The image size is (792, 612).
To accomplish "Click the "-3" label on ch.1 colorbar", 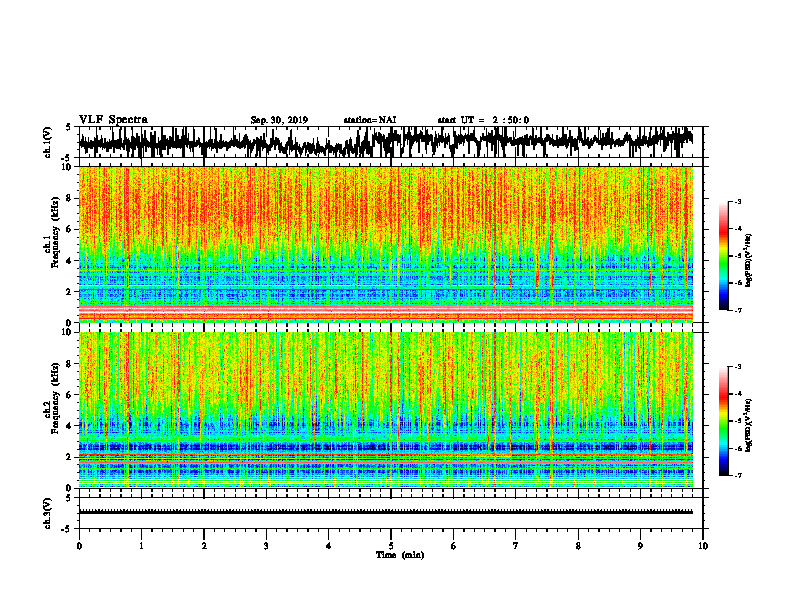I will [x=738, y=201].
